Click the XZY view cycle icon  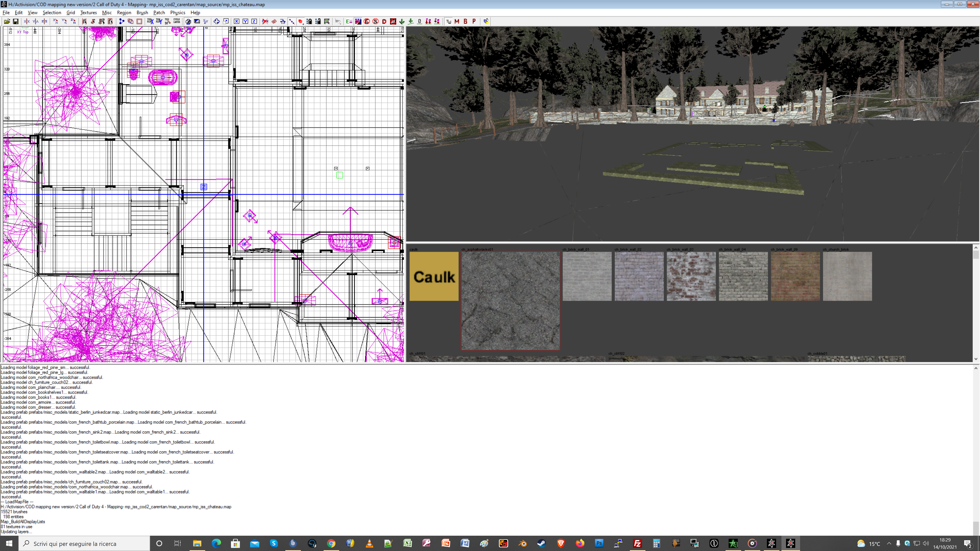tap(206, 21)
